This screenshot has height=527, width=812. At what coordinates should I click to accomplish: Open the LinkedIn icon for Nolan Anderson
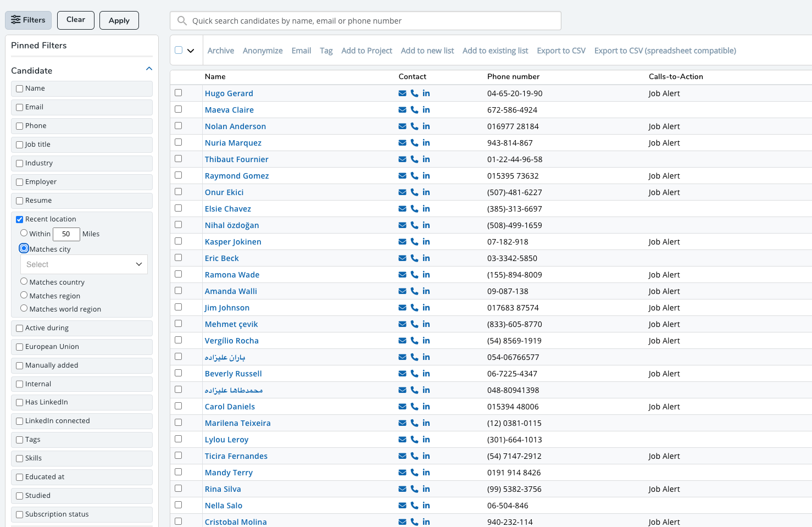point(426,126)
